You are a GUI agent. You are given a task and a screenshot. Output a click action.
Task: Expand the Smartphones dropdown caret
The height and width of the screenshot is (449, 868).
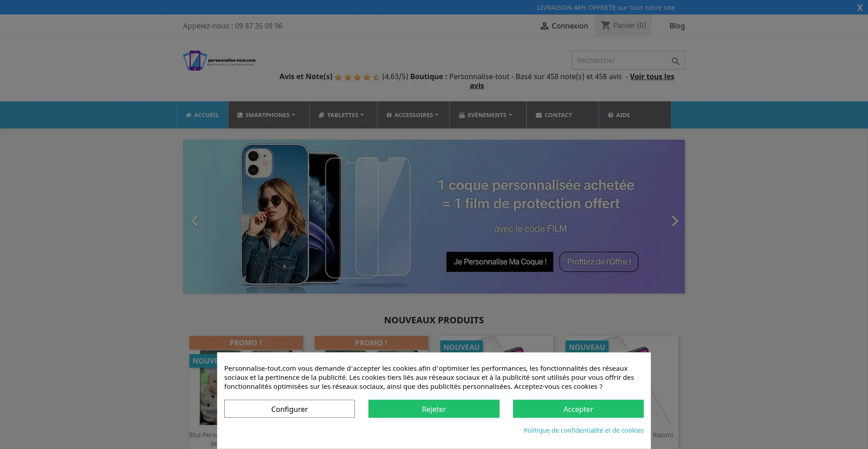[293, 115]
